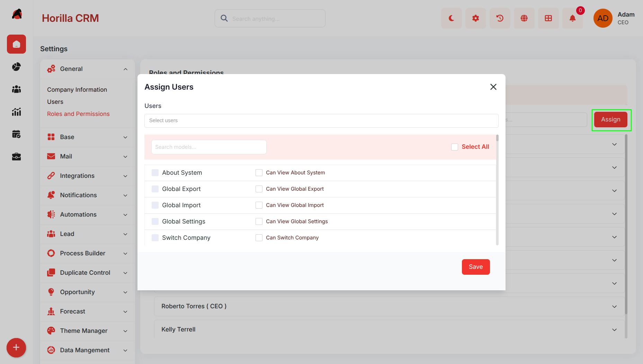Open pie chart dashboard sidebar icon
643x364 pixels.
[x=16, y=66]
